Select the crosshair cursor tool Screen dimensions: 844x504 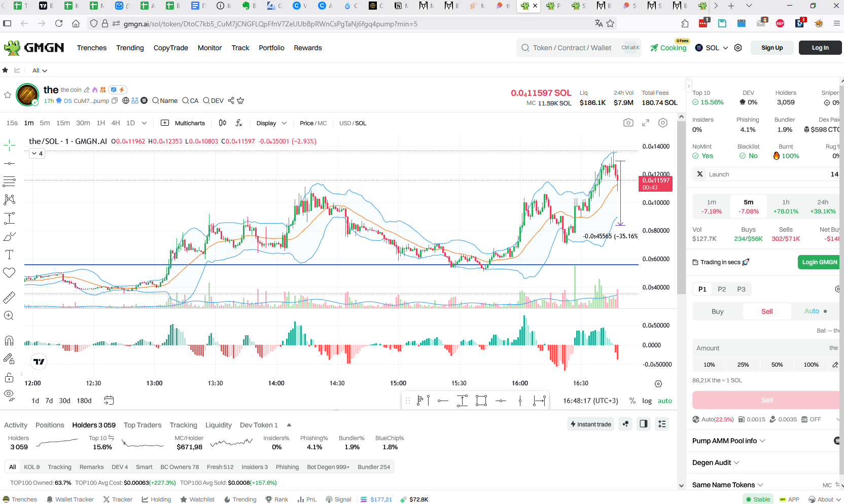9,146
